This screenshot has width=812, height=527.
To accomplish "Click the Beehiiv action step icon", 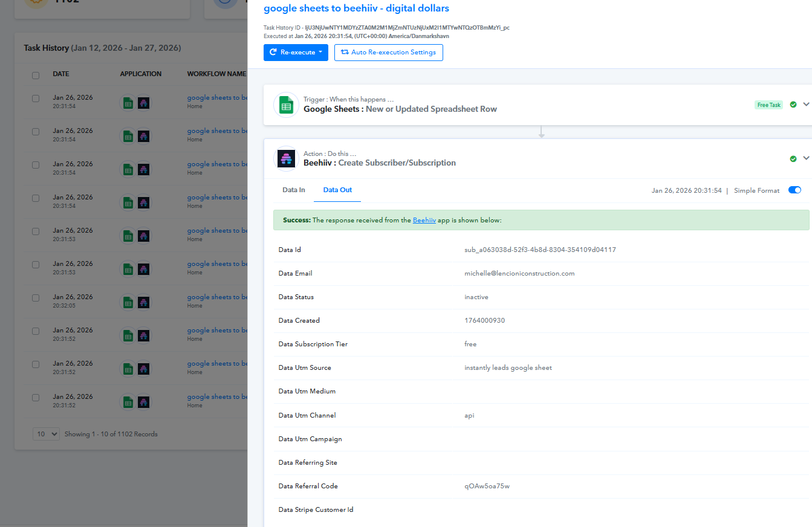I will (x=286, y=158).
